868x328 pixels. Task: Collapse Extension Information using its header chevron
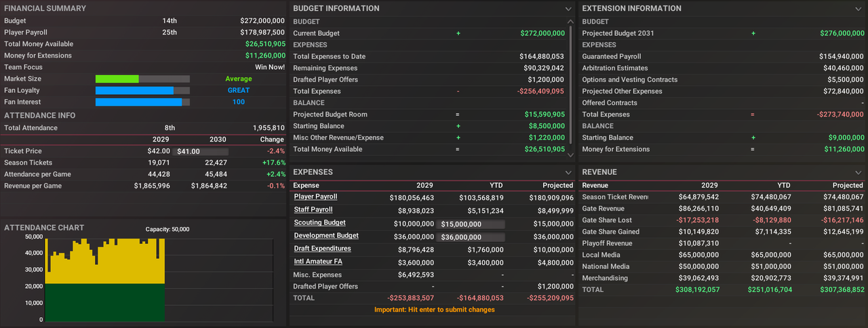(x=857, y=9)
